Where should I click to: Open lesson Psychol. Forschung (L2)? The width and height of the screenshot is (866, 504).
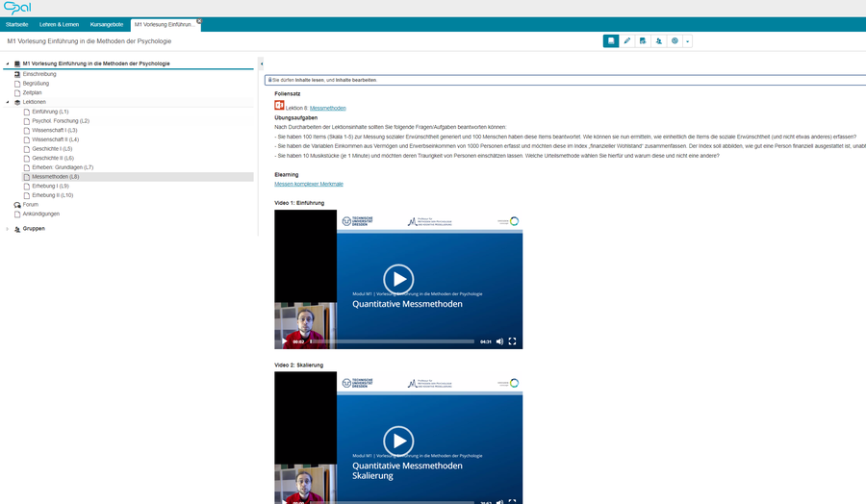[61, 121]
